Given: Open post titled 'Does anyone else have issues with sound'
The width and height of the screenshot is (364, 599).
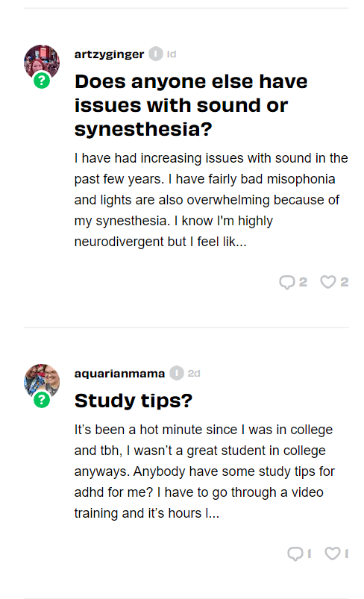Looking at the screenshot, I should [x=191, y=105].
